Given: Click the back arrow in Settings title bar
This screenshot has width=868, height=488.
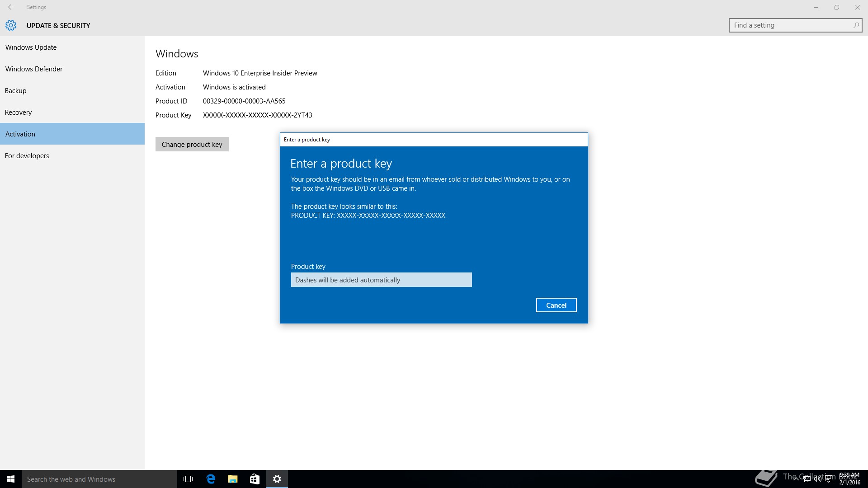Looking at the screenshot, I should tap(11, 7).
